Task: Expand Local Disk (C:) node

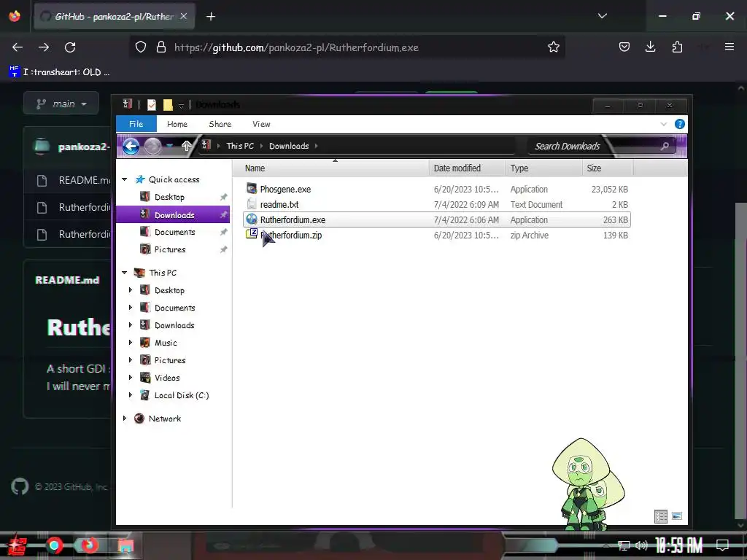Action: pos(131,395)
